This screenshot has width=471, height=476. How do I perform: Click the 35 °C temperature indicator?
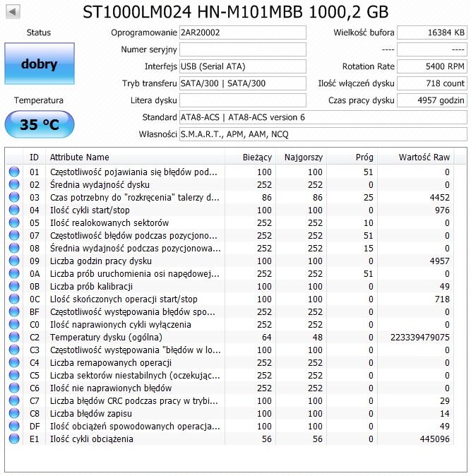(x=40, y=124)
